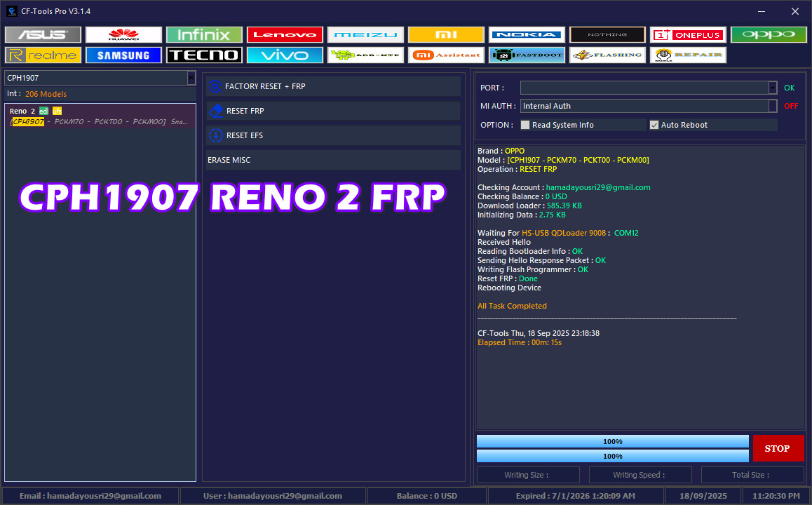The width and height of the screenshot is (812, 505).
Task: Open the Samsung brand section
Action: [124, 55]
